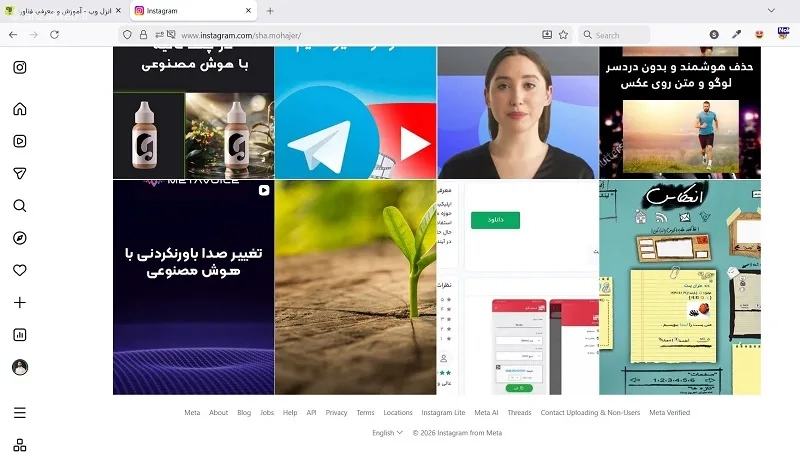Go forward in browser history
This screenshot has height=463, width=800.
pos(34,35)
